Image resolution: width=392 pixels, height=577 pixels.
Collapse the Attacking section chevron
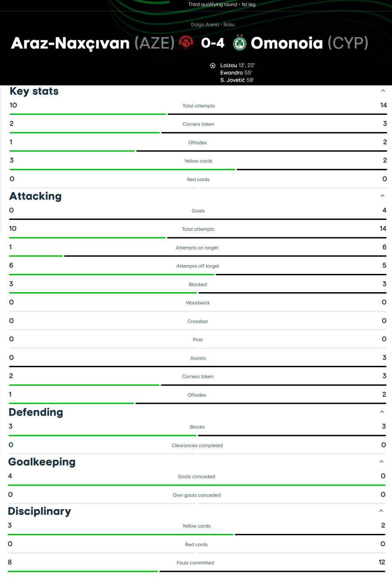382,196
